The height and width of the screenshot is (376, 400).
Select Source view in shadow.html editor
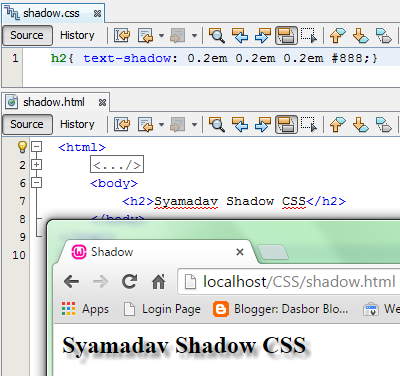(27, 124)
